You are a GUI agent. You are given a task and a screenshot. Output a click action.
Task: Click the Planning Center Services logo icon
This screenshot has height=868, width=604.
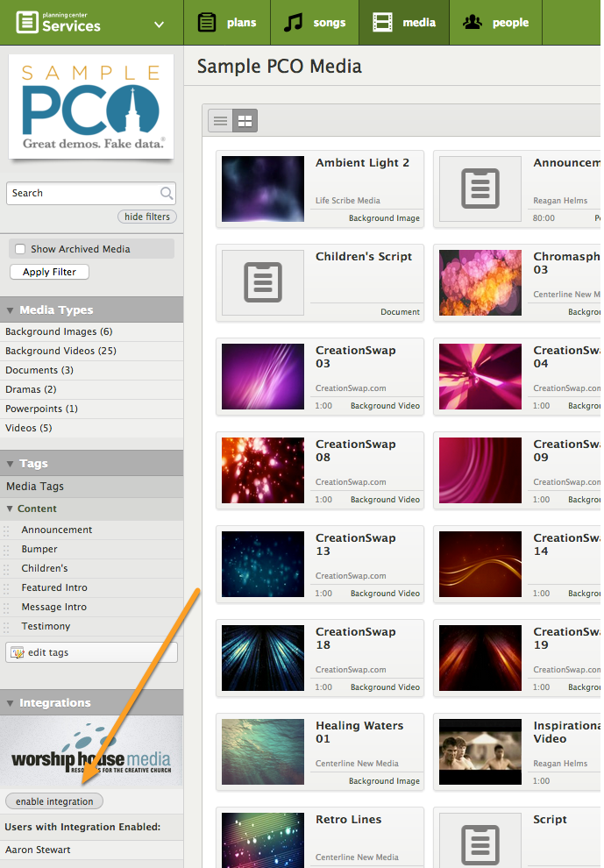coord(27,23)
